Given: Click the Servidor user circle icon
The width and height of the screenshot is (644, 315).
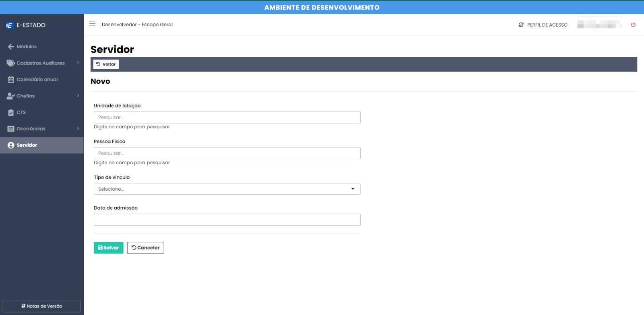Looking at the screenshot, I should point(11,145).
